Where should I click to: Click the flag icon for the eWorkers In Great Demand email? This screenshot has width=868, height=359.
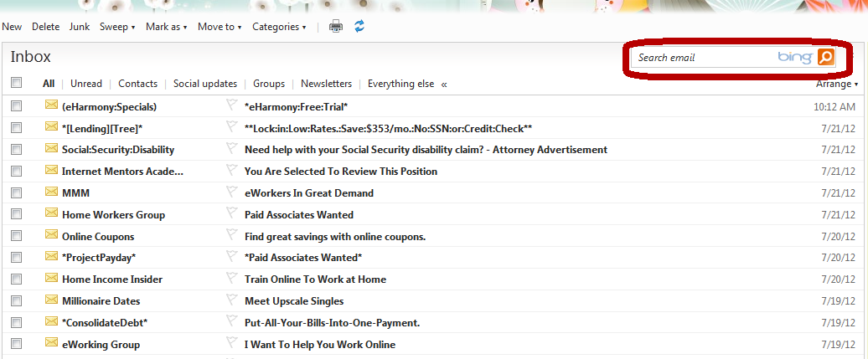tap(231, 192)
